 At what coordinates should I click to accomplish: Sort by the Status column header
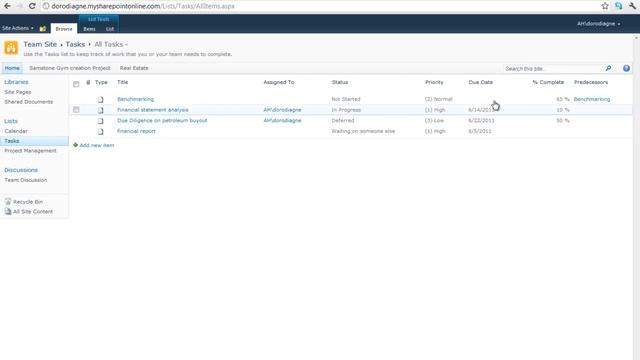click(x=340, y=82)
